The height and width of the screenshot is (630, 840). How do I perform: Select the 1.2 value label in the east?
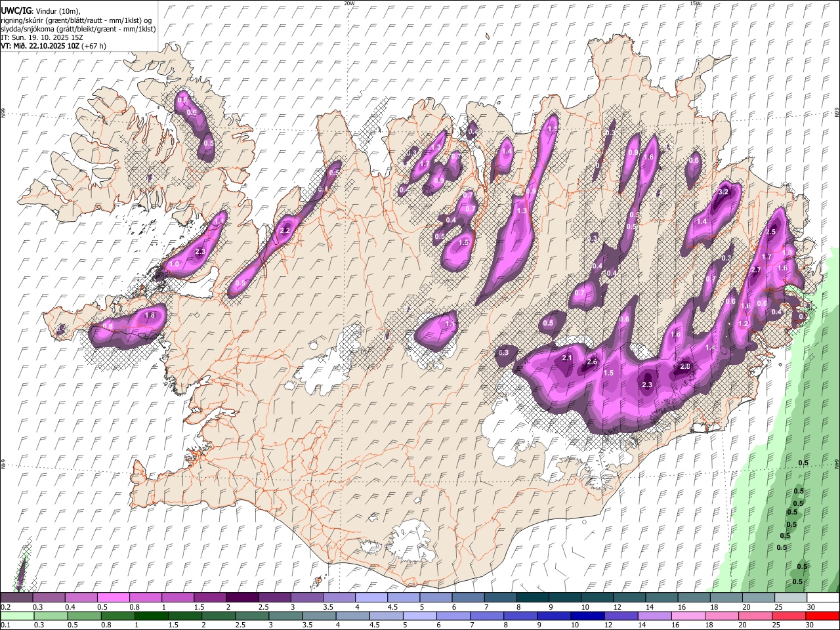743,324
